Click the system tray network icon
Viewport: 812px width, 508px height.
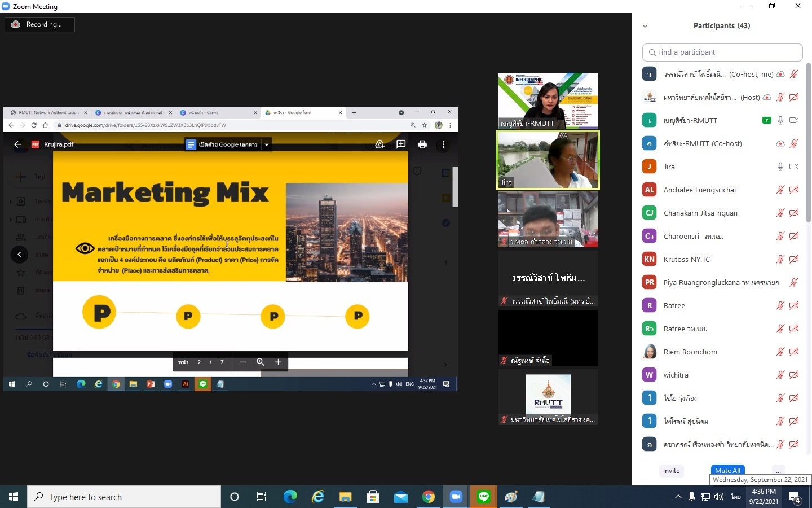(x=705, y=497)
